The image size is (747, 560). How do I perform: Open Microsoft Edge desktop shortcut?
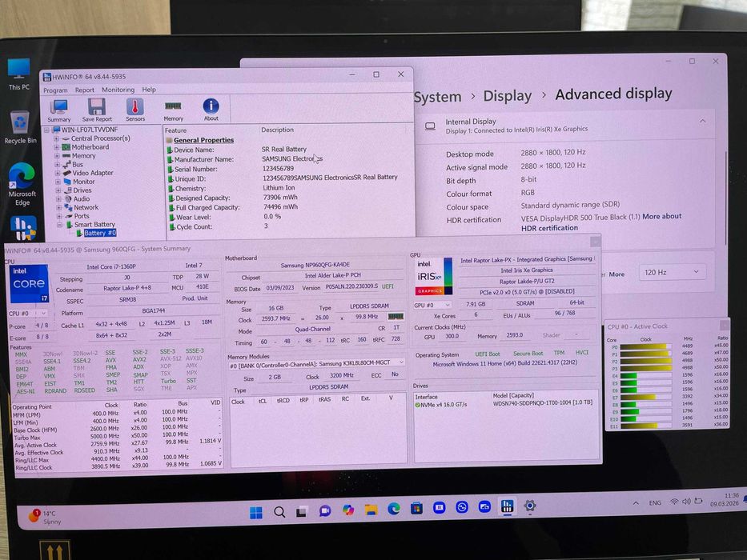[22, 184]
